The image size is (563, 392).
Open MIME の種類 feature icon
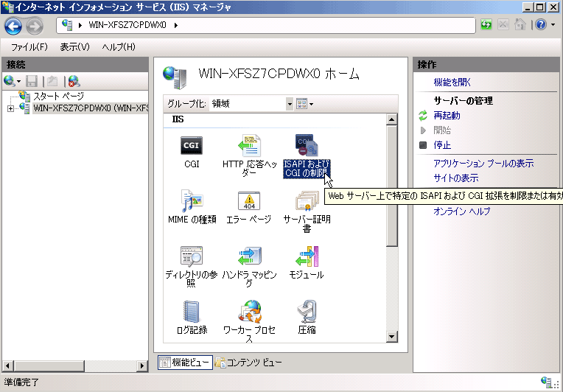(192, 201)
